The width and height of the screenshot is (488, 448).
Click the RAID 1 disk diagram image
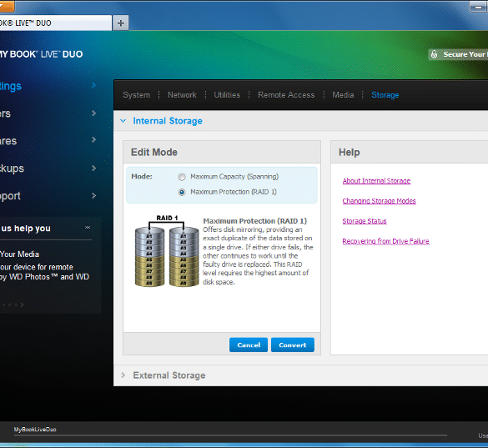point(167,250)
